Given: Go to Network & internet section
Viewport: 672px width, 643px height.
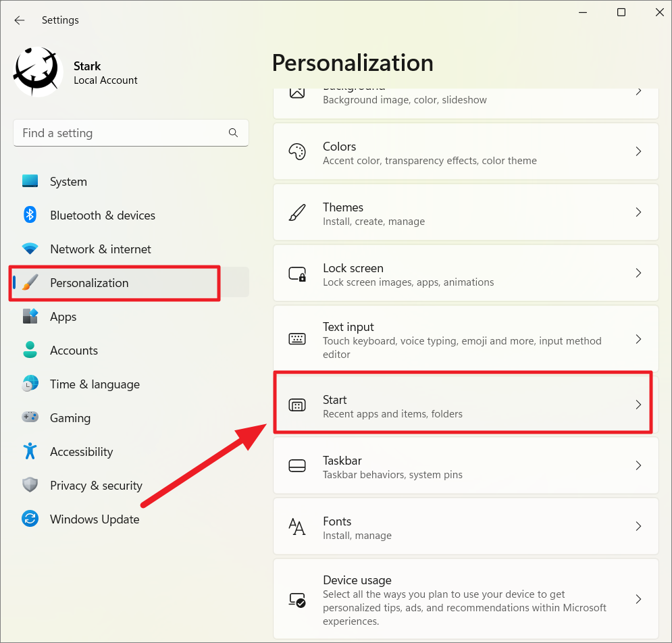Looking at the screenshot, I should (x=101, y=249).
